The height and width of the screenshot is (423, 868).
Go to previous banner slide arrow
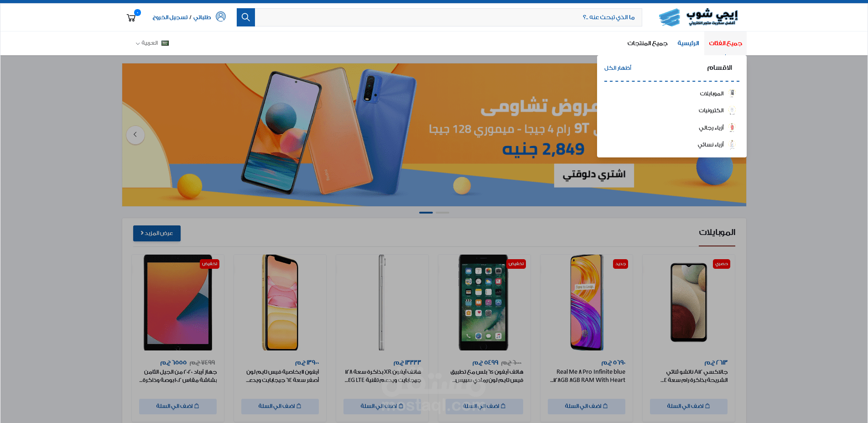[x=135, y=135]
